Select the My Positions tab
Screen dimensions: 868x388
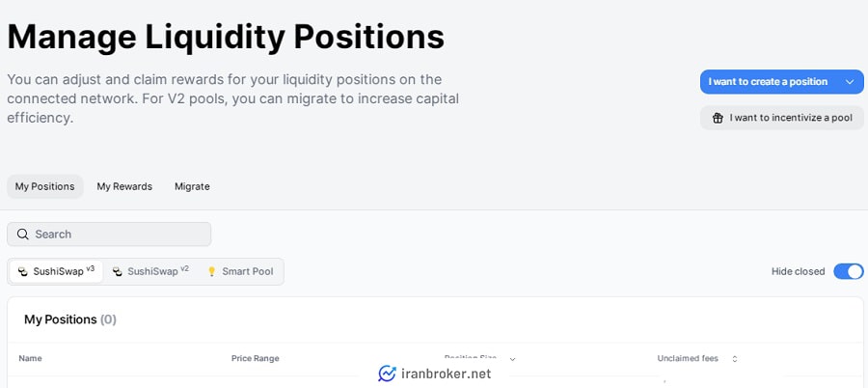click(44, 187)
